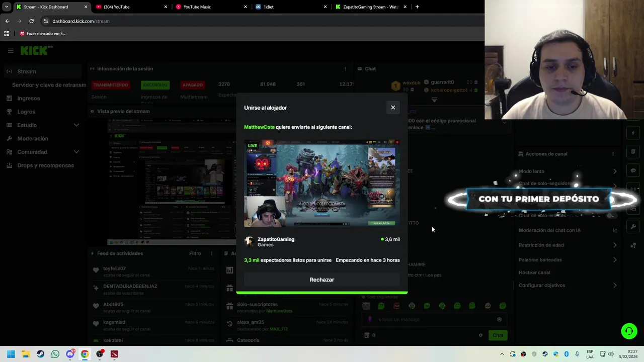Open Drops y recompensas in sidebar
Viewport: 644px width, 362px height.
(x=45, y=165)
